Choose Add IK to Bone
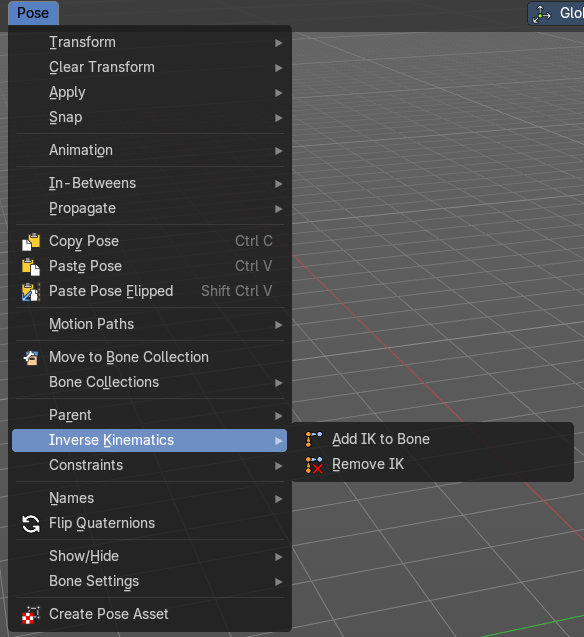The width and height of the screenshot is (584, 637). pyautogui.click(x=433, y=439)
